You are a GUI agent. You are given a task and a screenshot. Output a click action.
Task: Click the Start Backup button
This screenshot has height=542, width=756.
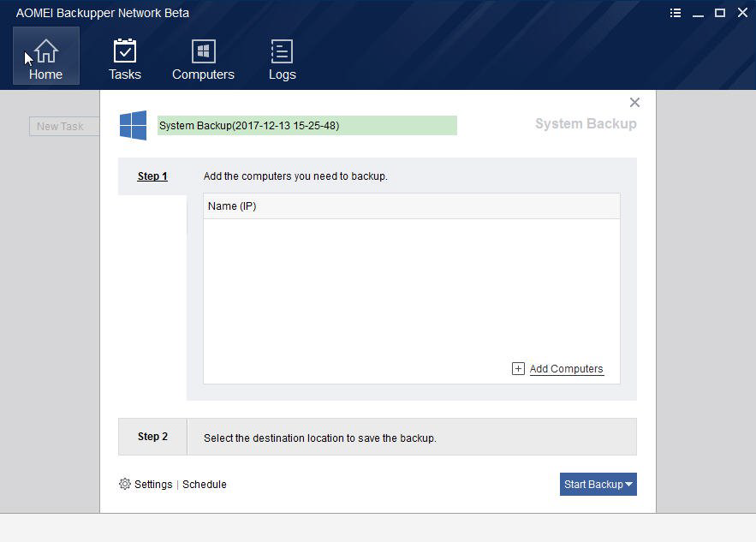[598, 484]
